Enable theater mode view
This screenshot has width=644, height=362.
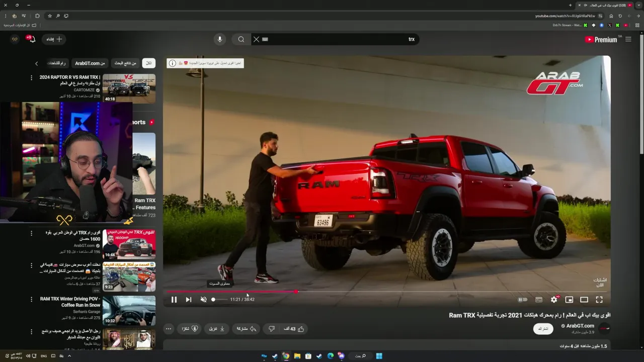[x=584, y=300]
